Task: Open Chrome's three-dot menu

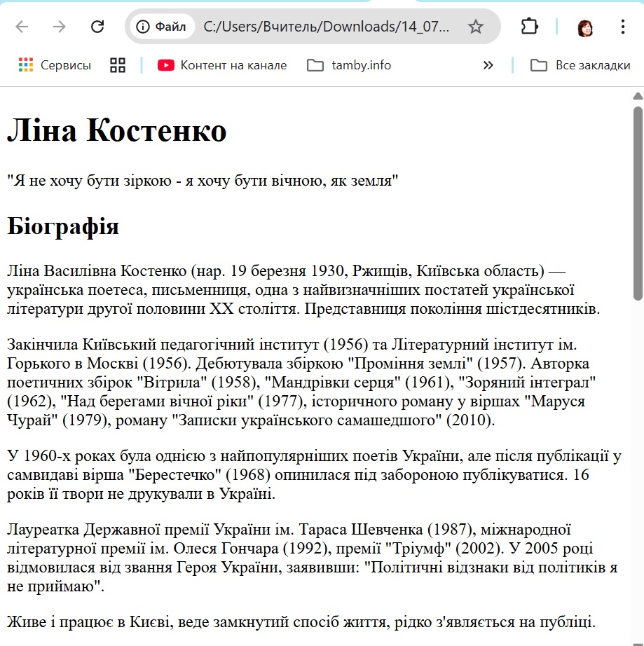Action: coord(623,27)
